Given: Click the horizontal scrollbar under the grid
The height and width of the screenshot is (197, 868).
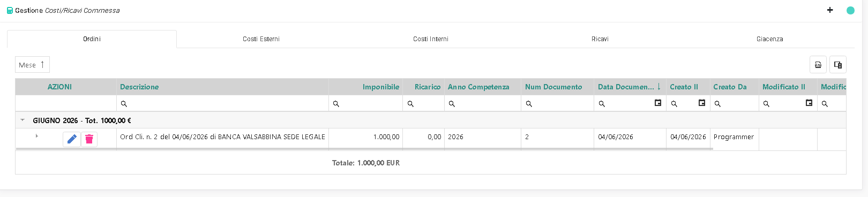Looking at the screenshot, I should pos(364,149).
